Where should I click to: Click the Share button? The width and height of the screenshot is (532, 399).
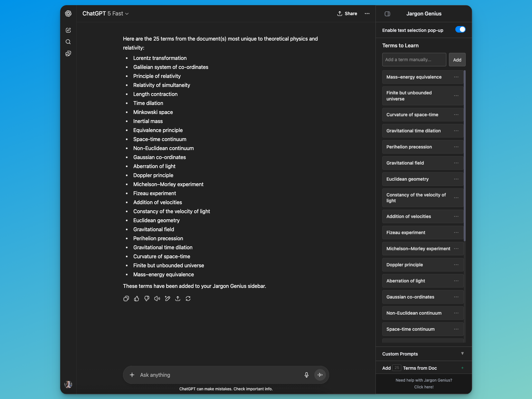point(347,14)
